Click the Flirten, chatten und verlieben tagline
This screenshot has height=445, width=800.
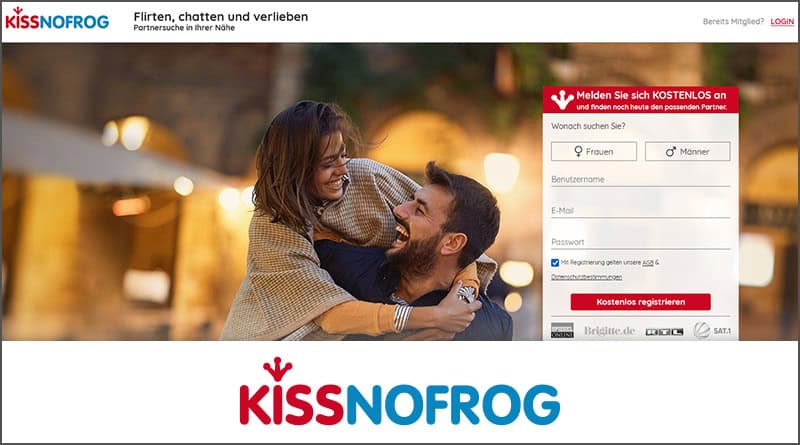click(x=221, y=17)
